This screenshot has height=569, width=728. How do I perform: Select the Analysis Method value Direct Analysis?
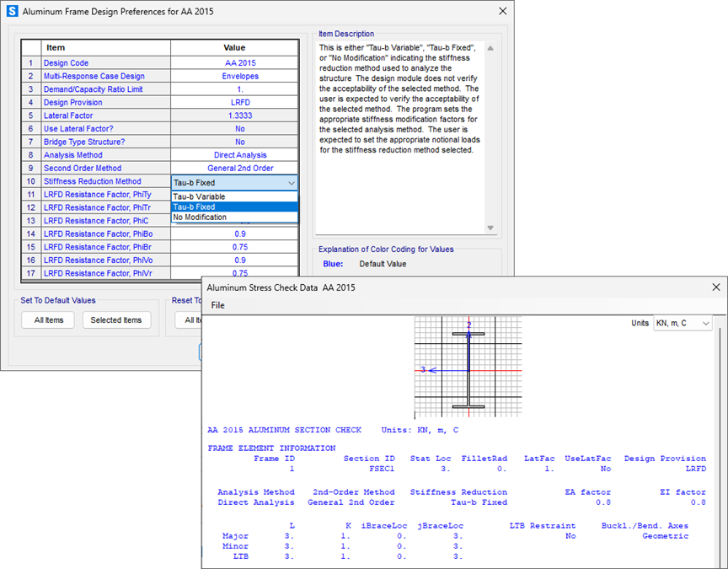[x=240, y=155]
